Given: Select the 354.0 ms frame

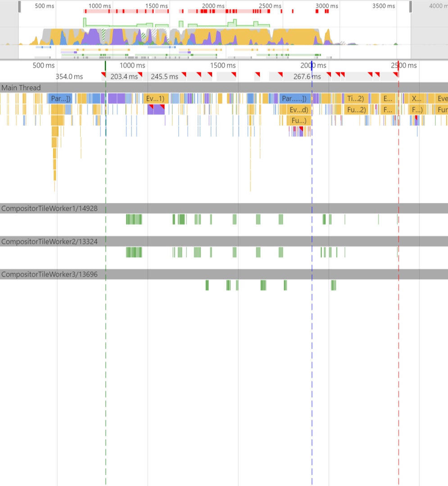Looking at the screenshot, I should (x=69, y=76).
